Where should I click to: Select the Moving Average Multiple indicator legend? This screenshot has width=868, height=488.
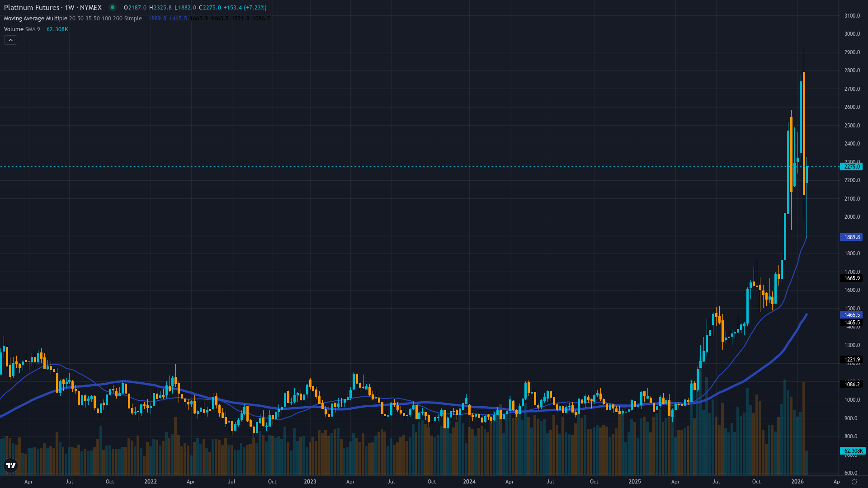(73, 19)
